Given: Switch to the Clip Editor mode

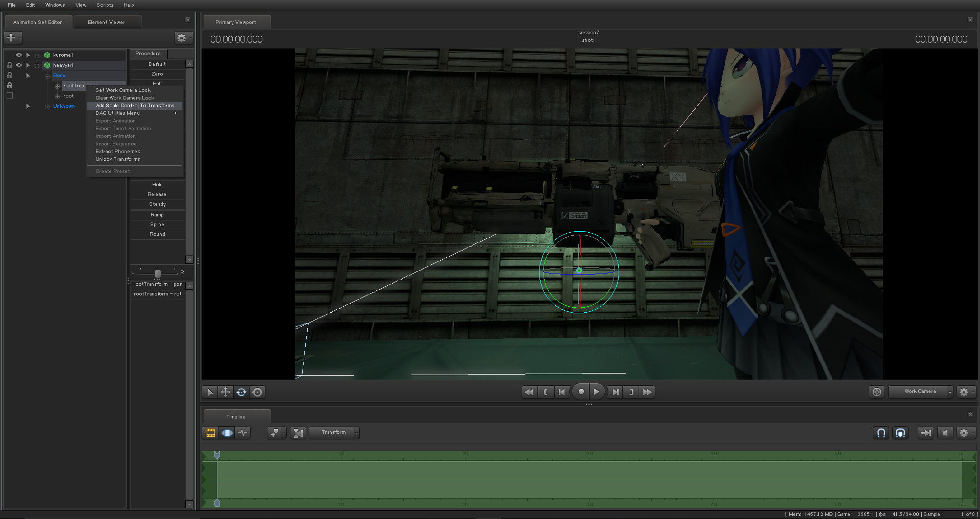Looking at the screenshot, I should click(x=210, y=433).
